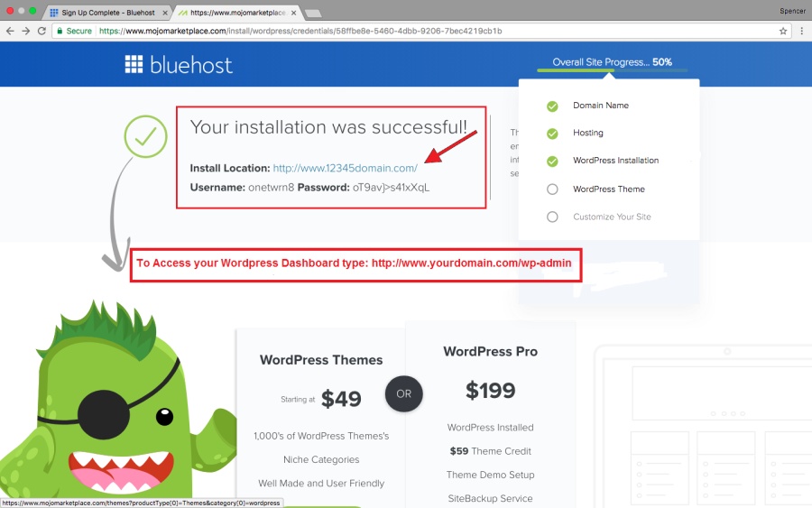The height and width of the screenshot is (508, 812).
Task: Click the WordPress Installed feature line
Action: tap(491, 427)
